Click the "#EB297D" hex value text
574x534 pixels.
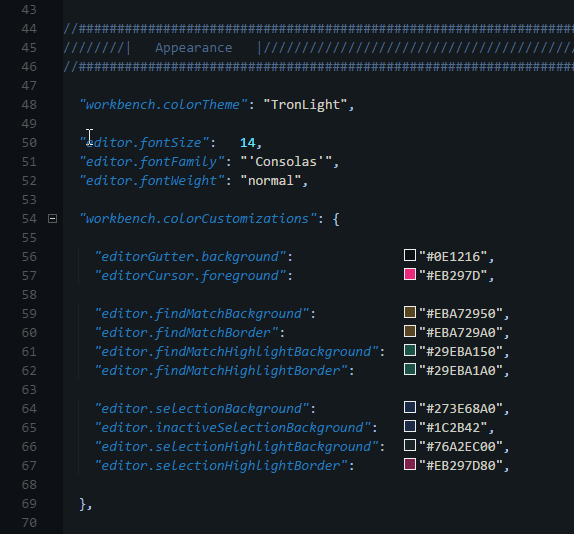453,276
